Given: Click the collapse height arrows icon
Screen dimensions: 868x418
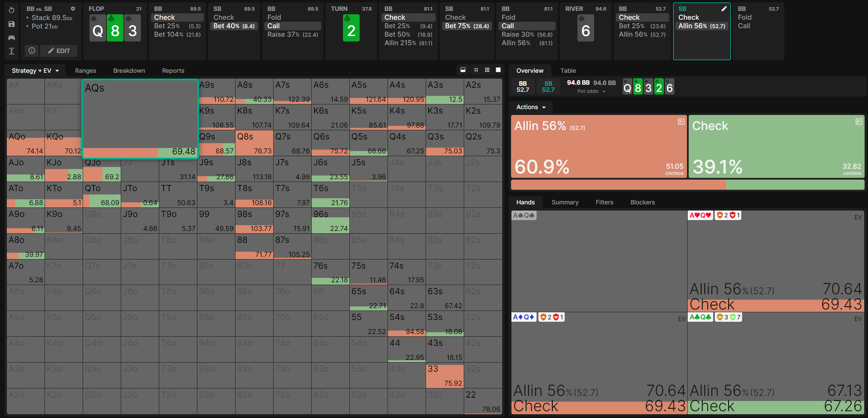Looking at the screenshot, I should [12, 51].
